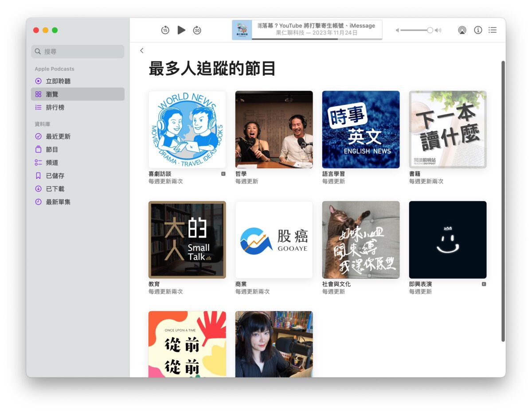This screenshot has width=532, height=412.
Task: Open 下一本讀什麼 podcast artwork
Action: tap(448, 129)
